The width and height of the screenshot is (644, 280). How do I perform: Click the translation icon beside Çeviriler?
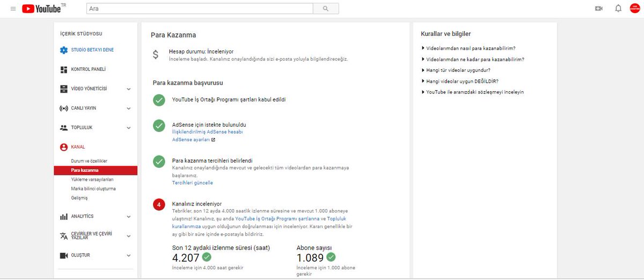(64, 235)
